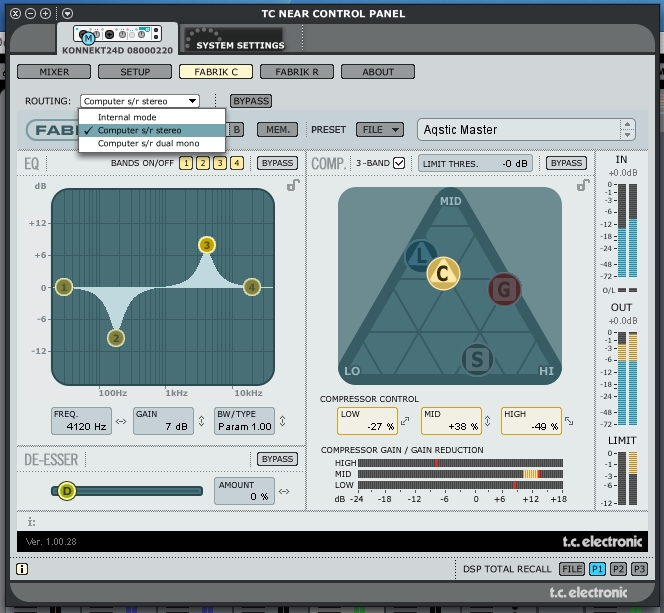Select recall preset P1

tap(597, 569)
